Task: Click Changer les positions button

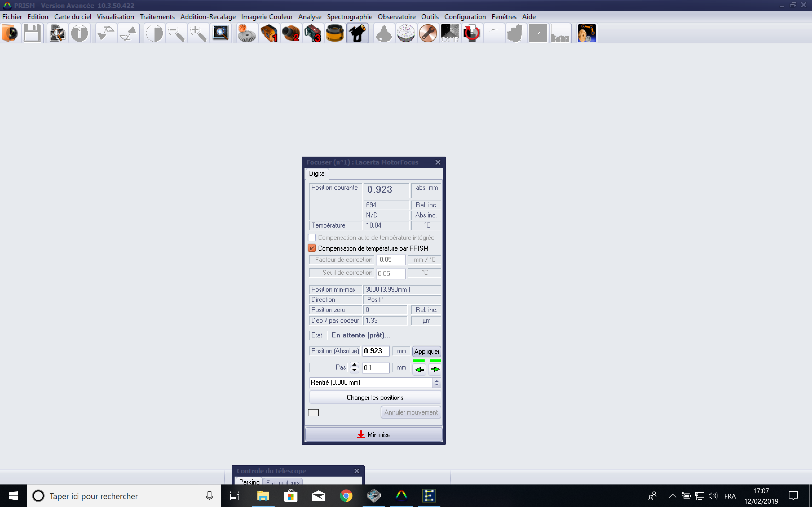Action: click(x=375, y=398)
